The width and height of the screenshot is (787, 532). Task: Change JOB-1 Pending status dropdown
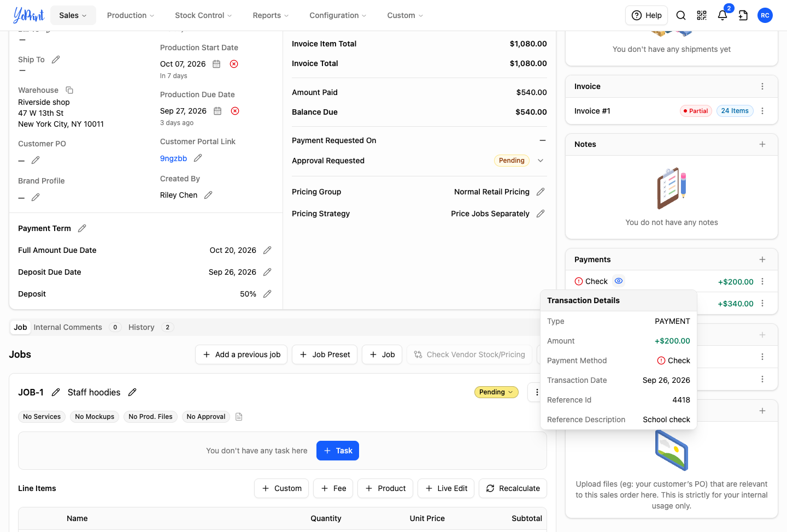tap(496, 392)
